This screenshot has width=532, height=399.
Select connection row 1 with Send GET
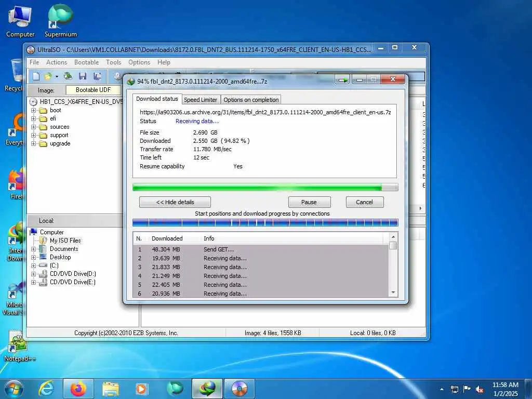click(261, 249)
